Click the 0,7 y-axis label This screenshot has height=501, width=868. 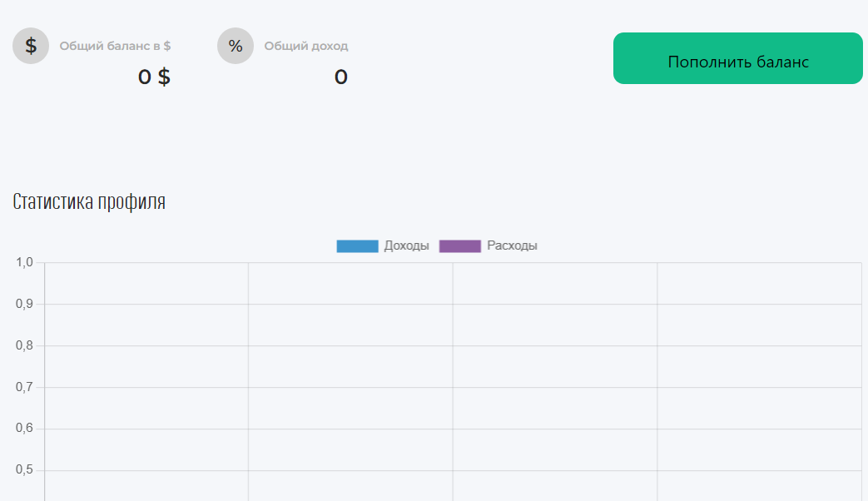24,387
